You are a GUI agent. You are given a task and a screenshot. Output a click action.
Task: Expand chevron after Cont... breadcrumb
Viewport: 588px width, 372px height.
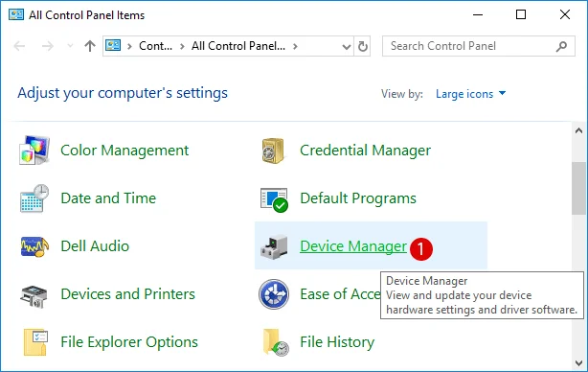[182, 46]
